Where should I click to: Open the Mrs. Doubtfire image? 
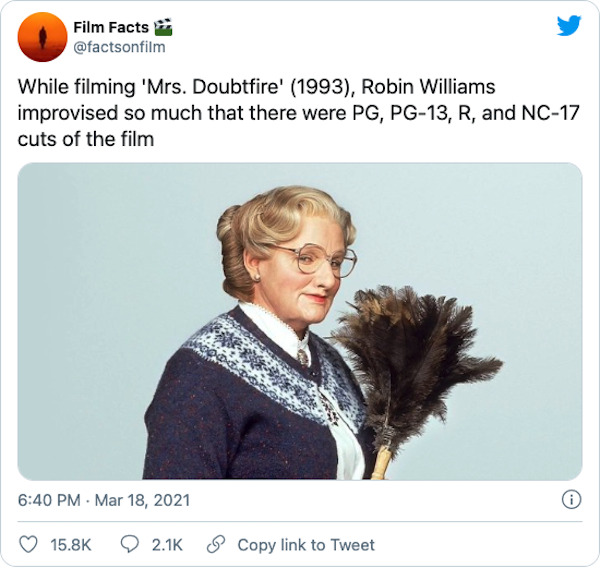click(300, 322)
